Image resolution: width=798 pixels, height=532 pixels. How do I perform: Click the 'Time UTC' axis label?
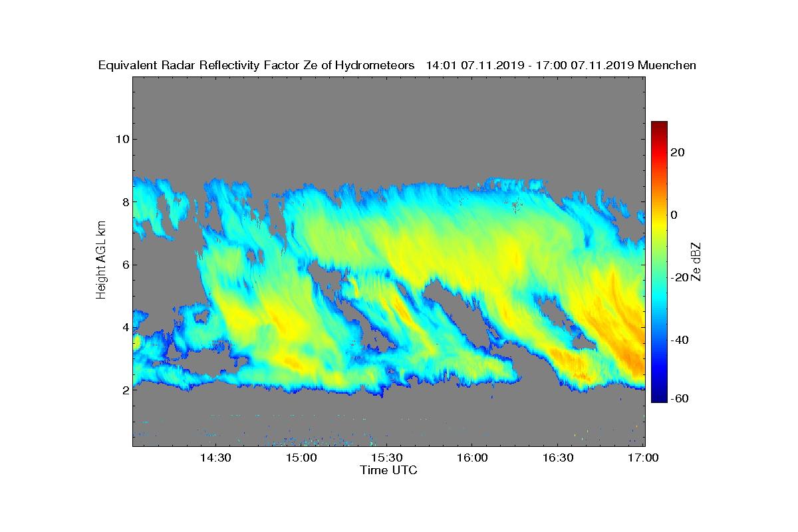click(x=389, y=470)
